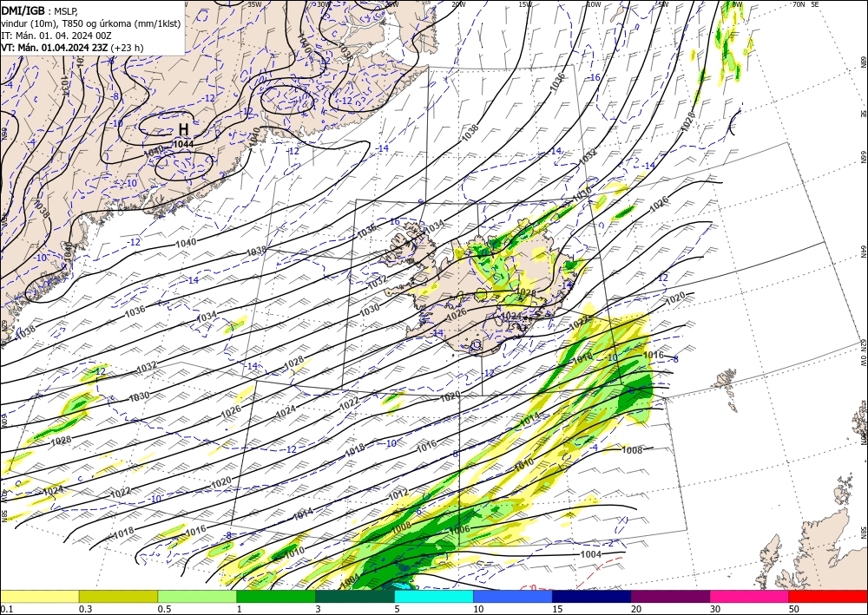Click the olive-yellow 0.3–0.5 legend swatch
The height and width of the screenshot is (615, 868).
(x=118, y=596)
